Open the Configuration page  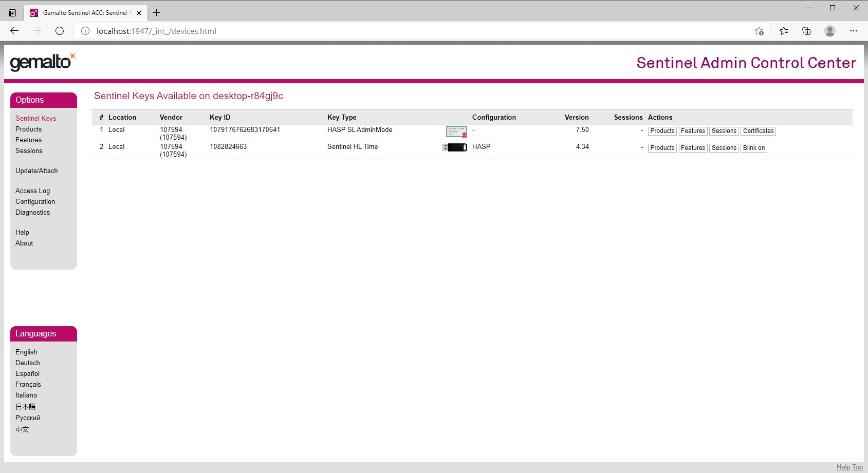pyautogui.click(x=35, y=201)
